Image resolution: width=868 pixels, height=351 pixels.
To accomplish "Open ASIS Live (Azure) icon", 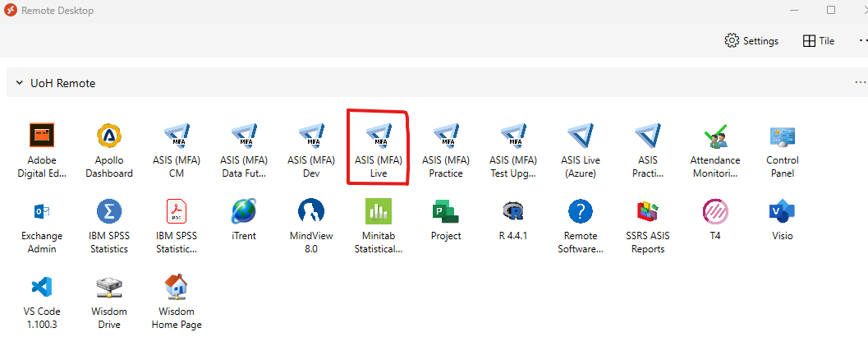I will tap(581, 136).
